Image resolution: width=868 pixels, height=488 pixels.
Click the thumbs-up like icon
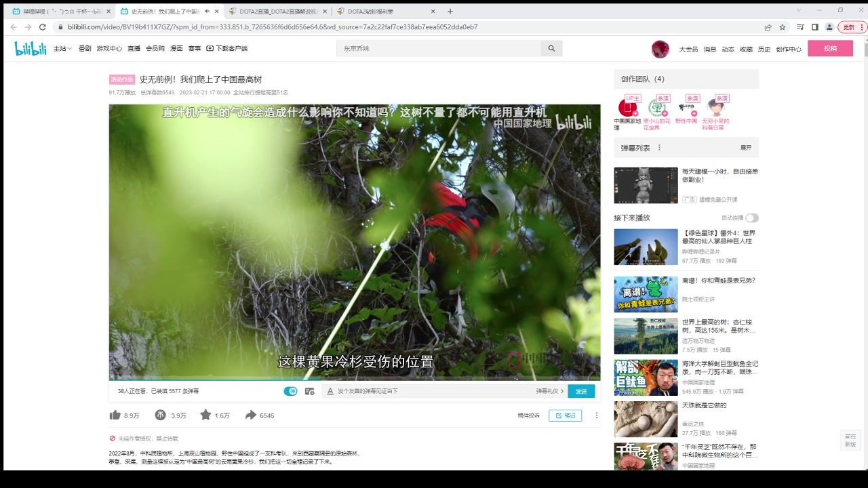(x=115, y=415)
